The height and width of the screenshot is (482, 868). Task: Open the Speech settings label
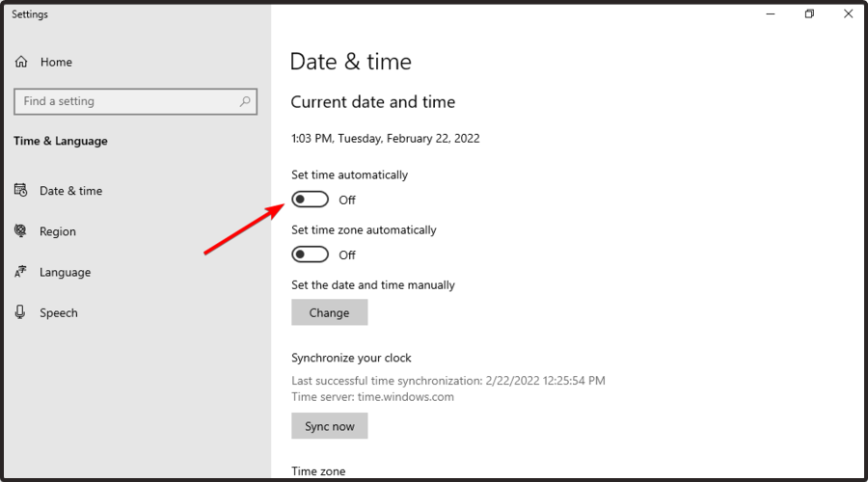click(x=59, y=313)
